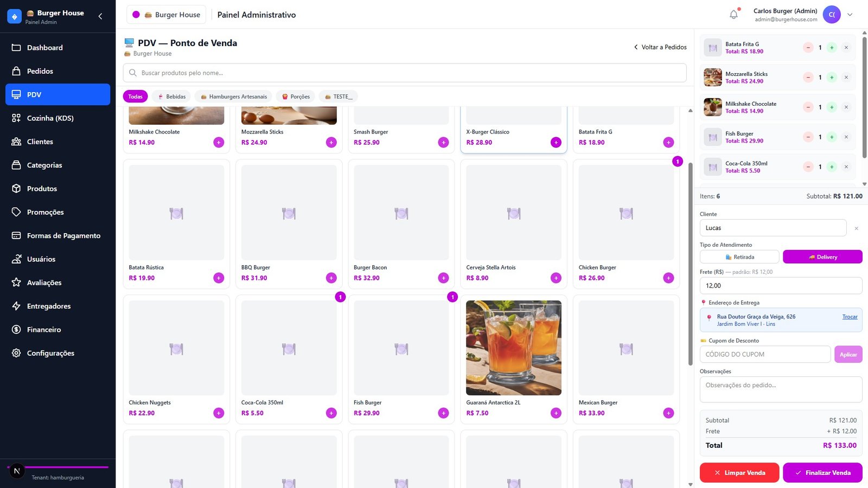Collapse the sidebar with the chevron
The width and height of the screenshot is (868, 488).
point(100,16)
